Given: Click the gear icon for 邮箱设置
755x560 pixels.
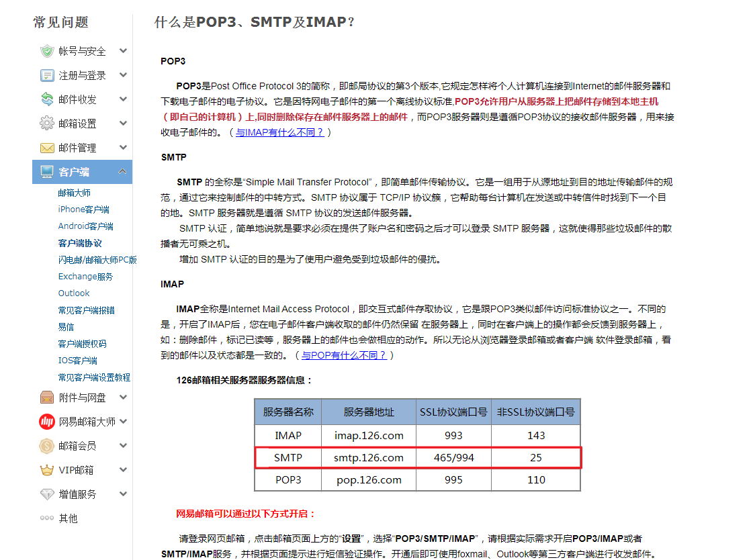Looking at the screenshot, I should click(x=47, y=124).
